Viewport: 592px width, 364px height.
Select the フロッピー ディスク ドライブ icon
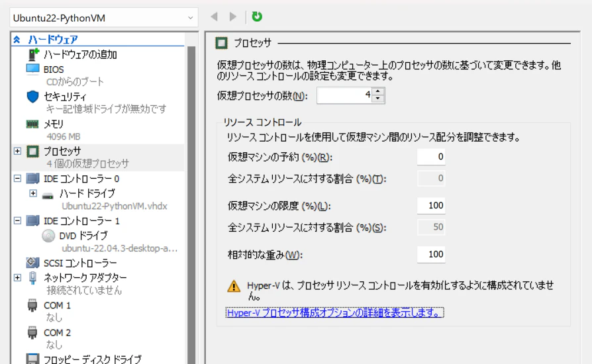(33, 359)
